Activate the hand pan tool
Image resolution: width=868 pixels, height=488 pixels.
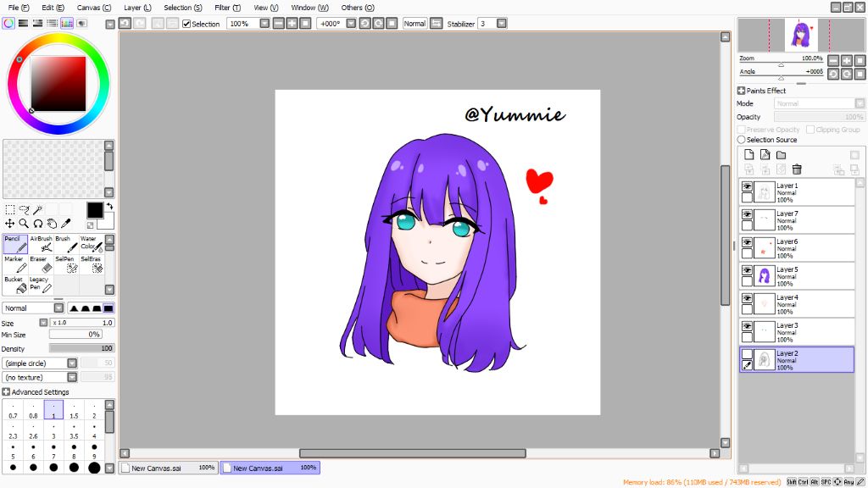[x=52, y=224]
